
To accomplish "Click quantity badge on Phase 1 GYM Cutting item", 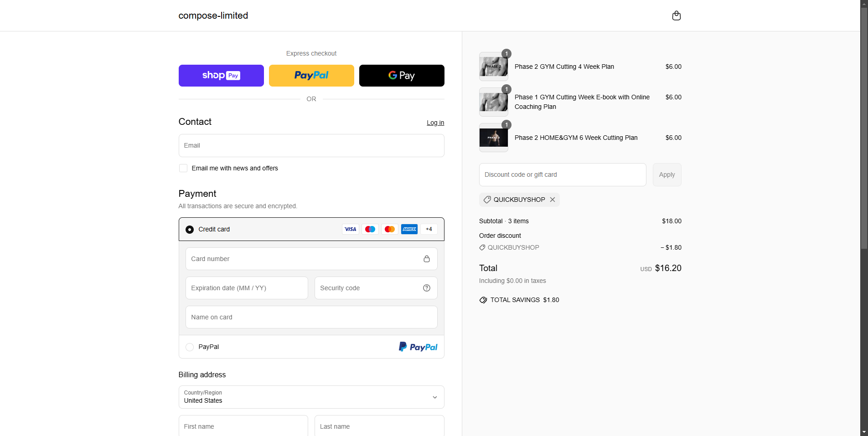I will tap(506, 89).
